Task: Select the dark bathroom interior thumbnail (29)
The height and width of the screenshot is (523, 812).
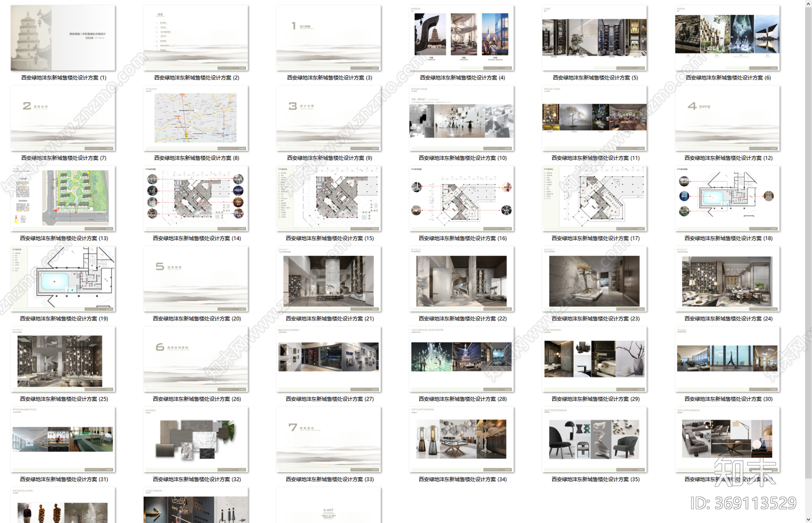Action: [595, 359]
